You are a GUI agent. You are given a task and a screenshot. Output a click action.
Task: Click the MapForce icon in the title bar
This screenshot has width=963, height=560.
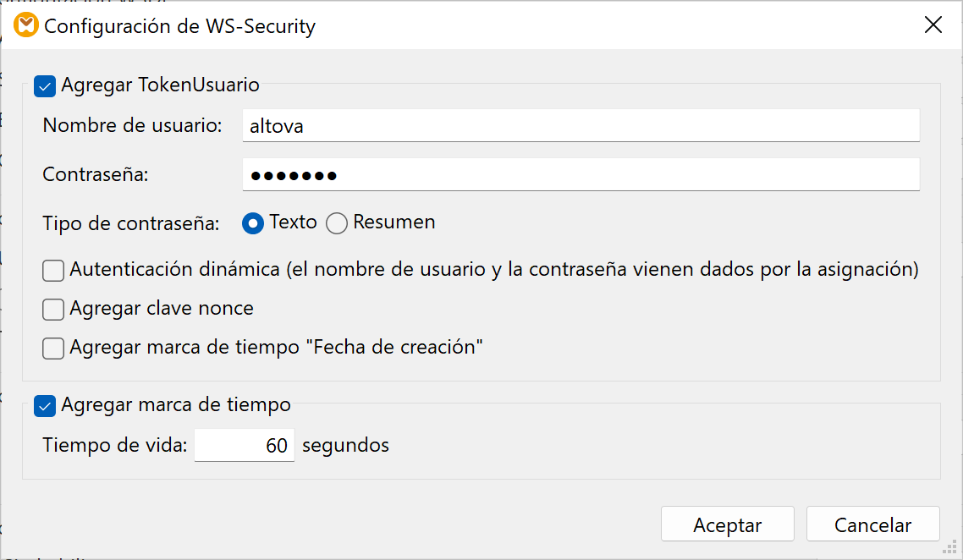click(25, 25)
